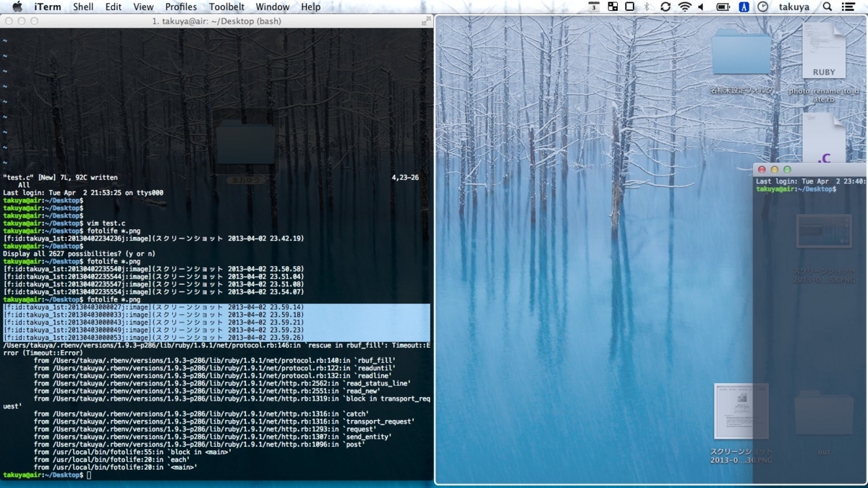Click the line containing 20130402235540j
The width and height of the screenshot is (868, 488).
pos(153,269)
